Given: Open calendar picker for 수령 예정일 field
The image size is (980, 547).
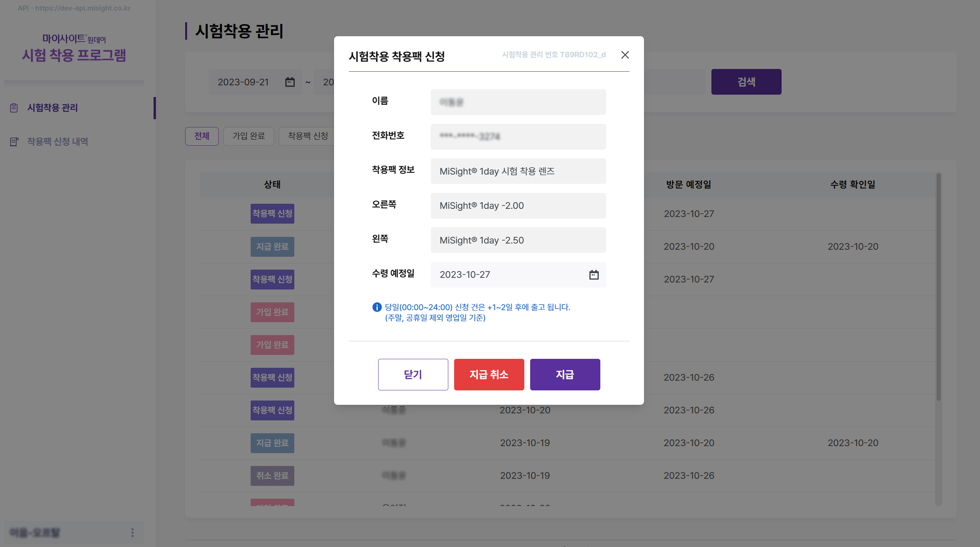Looking at the screenshot, I should [x=594, y=275].
